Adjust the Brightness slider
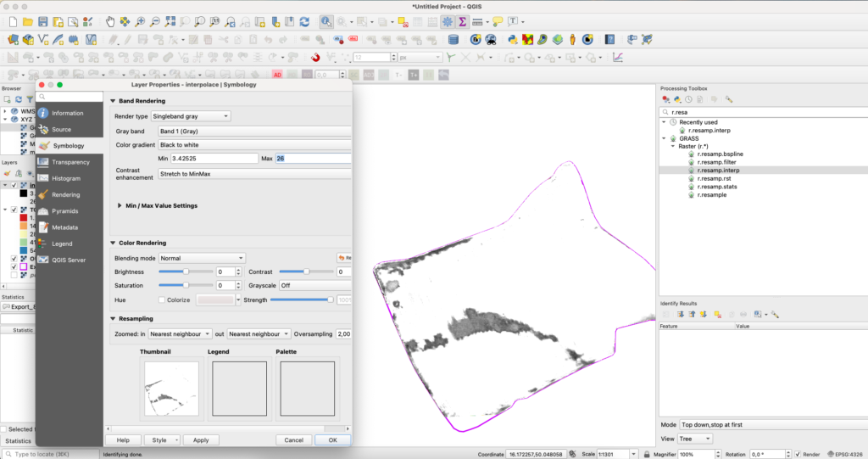Screen dimensions: 868x459 tap(186, 272)
